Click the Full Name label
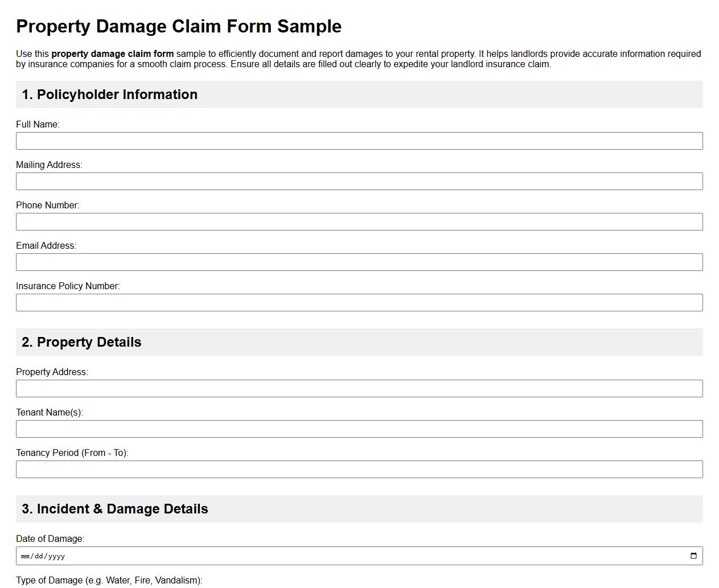 pos(38,124)
